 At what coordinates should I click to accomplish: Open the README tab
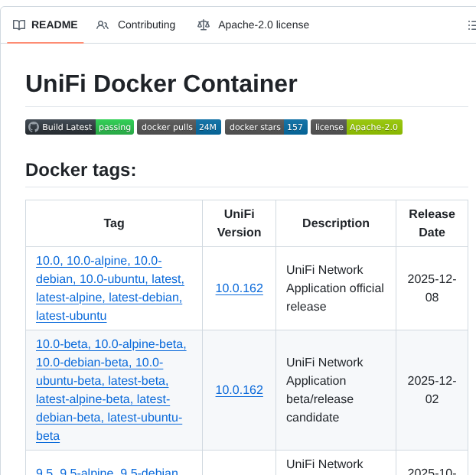[54, 24]
